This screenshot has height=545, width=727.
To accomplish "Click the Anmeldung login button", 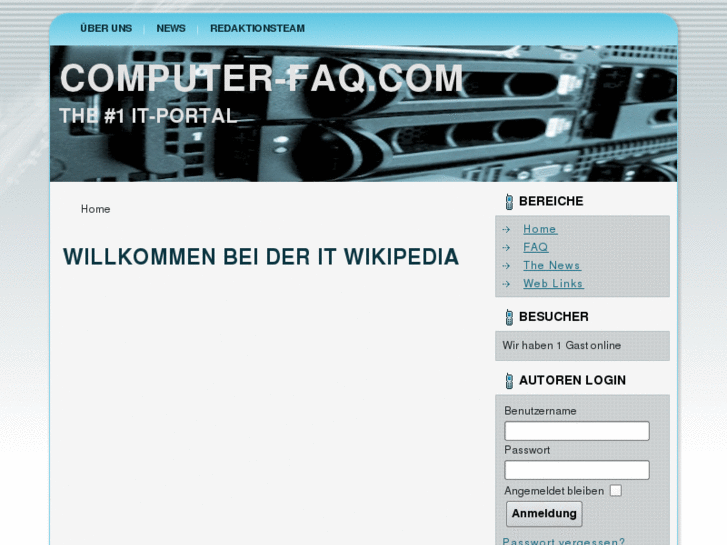I will (544, 514).
